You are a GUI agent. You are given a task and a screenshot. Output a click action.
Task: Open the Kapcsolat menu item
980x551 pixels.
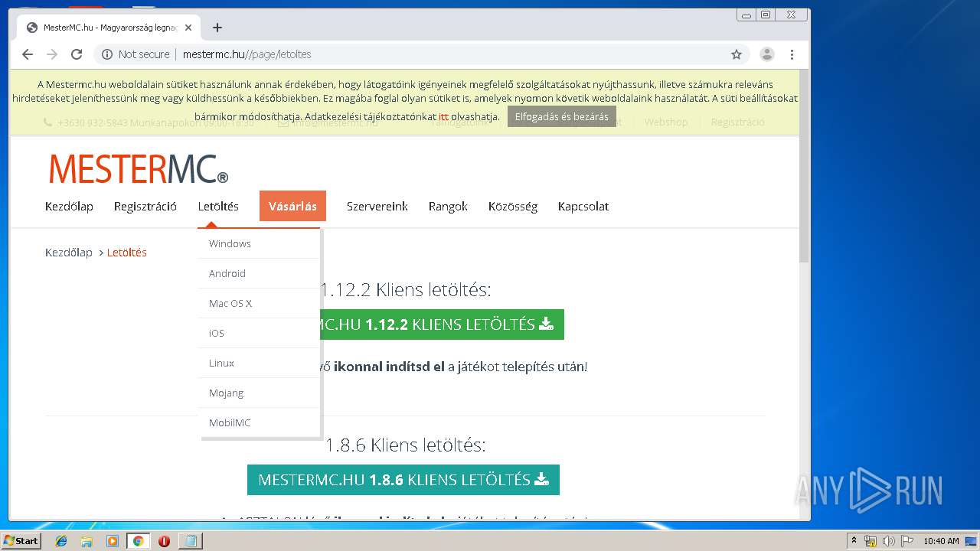point(583,207)
